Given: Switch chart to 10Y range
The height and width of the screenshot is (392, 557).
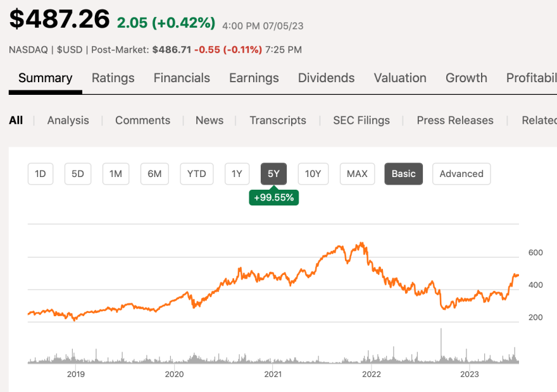Looking at the screenshot, I should coord(313,174).
